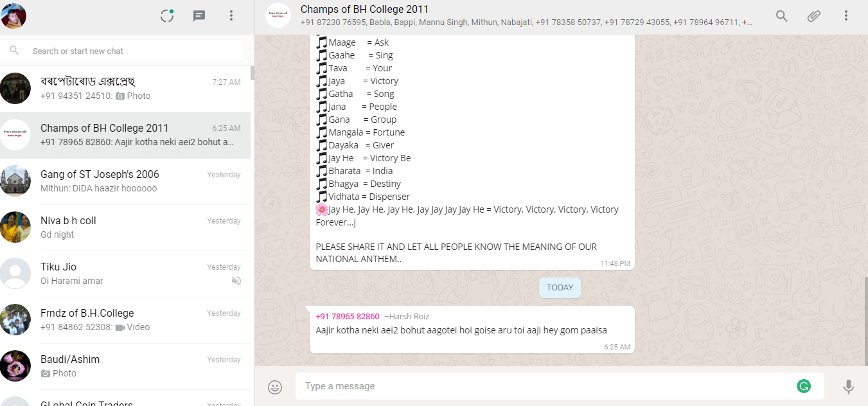Click the Mithun: DIDA haazir preview text
Image resolution: width=868 pixels, height=406 pixels.
98,188
